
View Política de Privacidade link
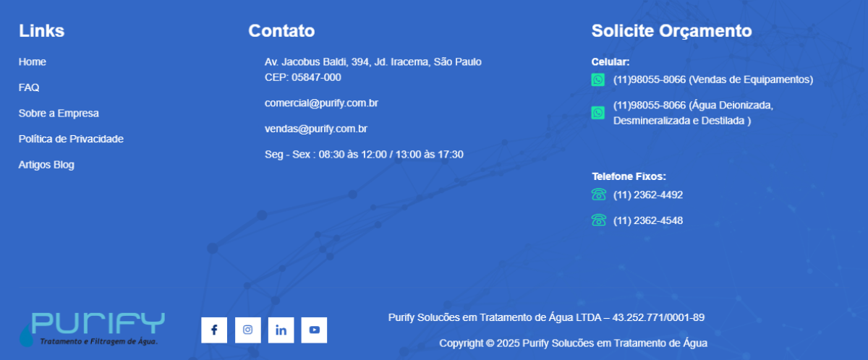71,139
